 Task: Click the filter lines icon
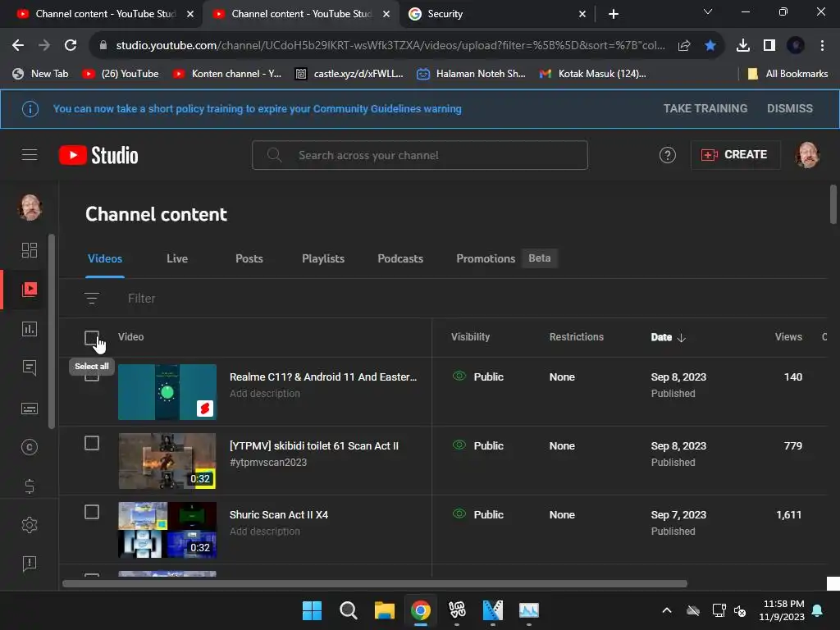pos(92,298)
